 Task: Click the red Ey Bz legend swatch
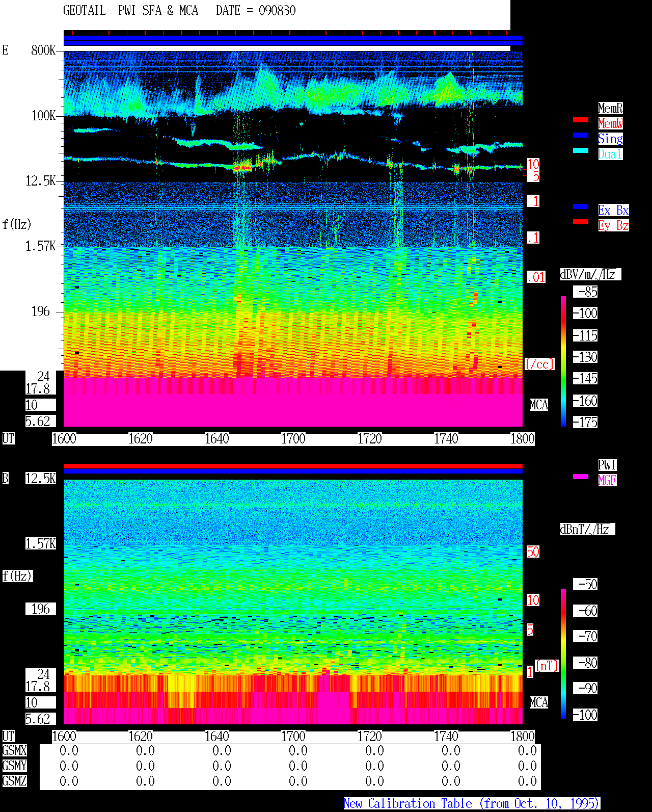coord(581,222)
